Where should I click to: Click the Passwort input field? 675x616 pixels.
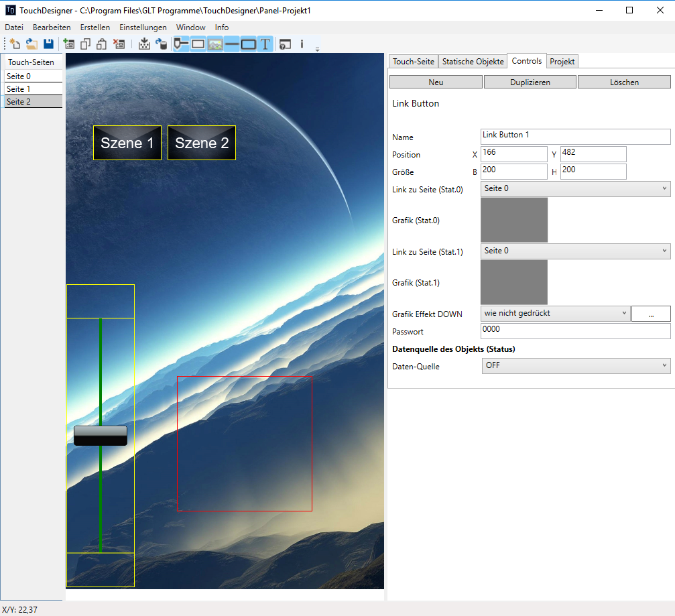tap(575, 331)
